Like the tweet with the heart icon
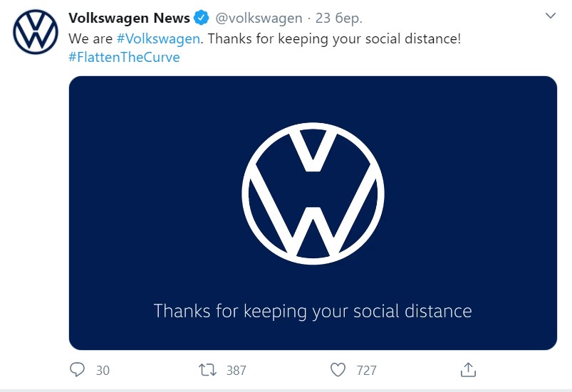The image size is (572, 392). [338, 370]
